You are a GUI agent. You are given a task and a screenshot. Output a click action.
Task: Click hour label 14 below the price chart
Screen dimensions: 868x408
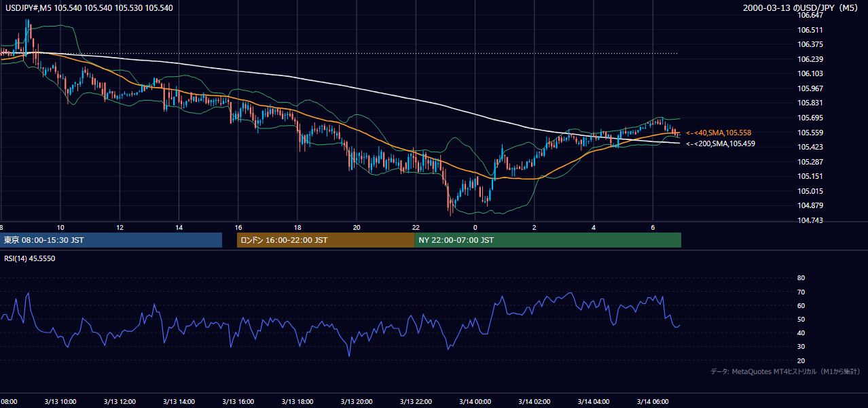click(x=179, y=227)
